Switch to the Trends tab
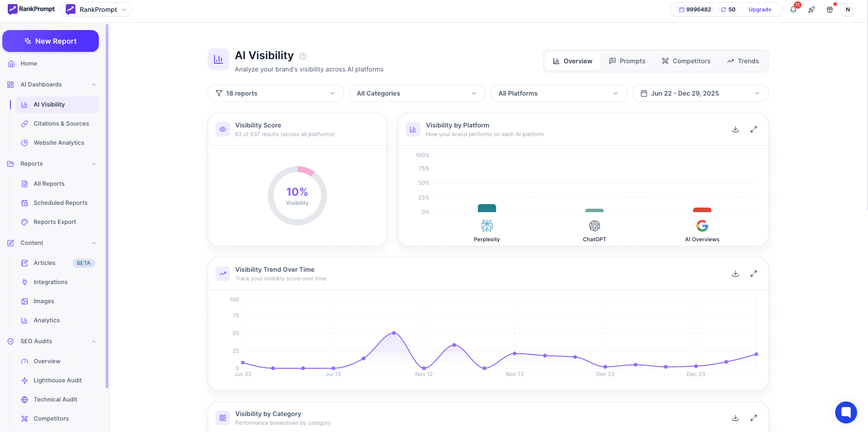Viewport: 868px width, 432px height. click(x=743, y=61)
